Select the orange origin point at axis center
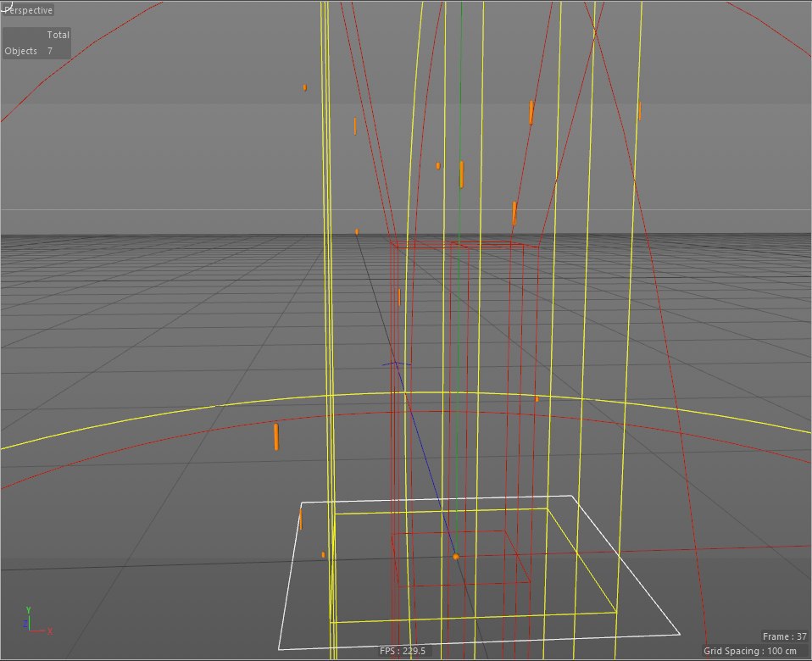The image size is (812, 661). [456, 557]
